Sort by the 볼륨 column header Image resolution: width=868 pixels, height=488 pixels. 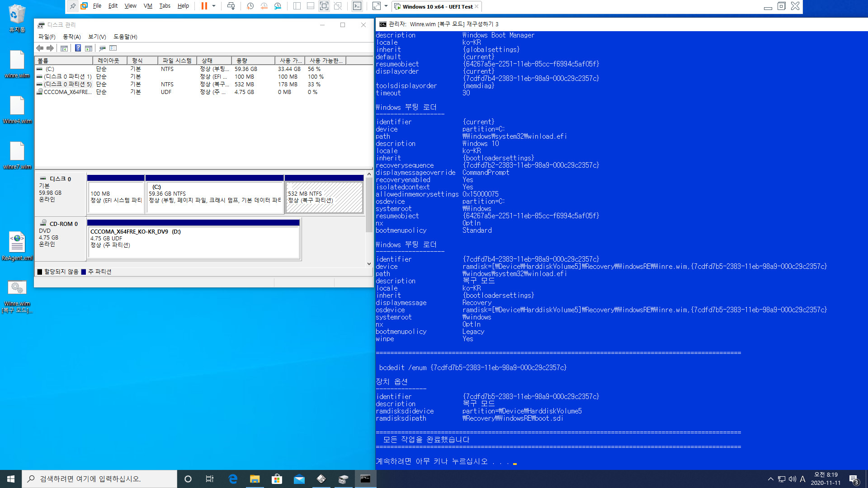pos(64,61)
